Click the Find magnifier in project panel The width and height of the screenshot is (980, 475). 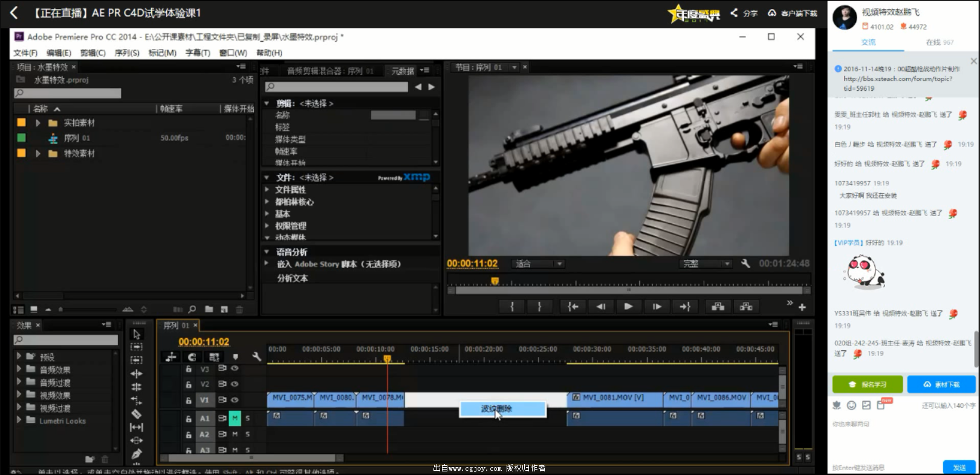pos(192,309)
